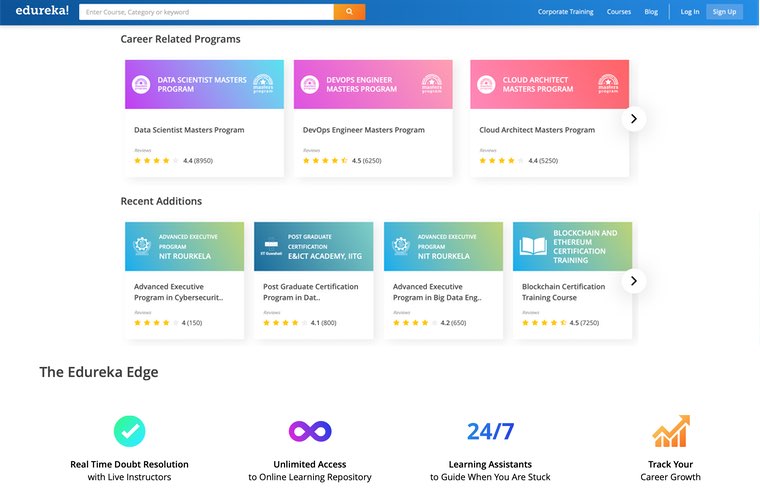
Task: Focus the course search input field
Action: (206, 12)
